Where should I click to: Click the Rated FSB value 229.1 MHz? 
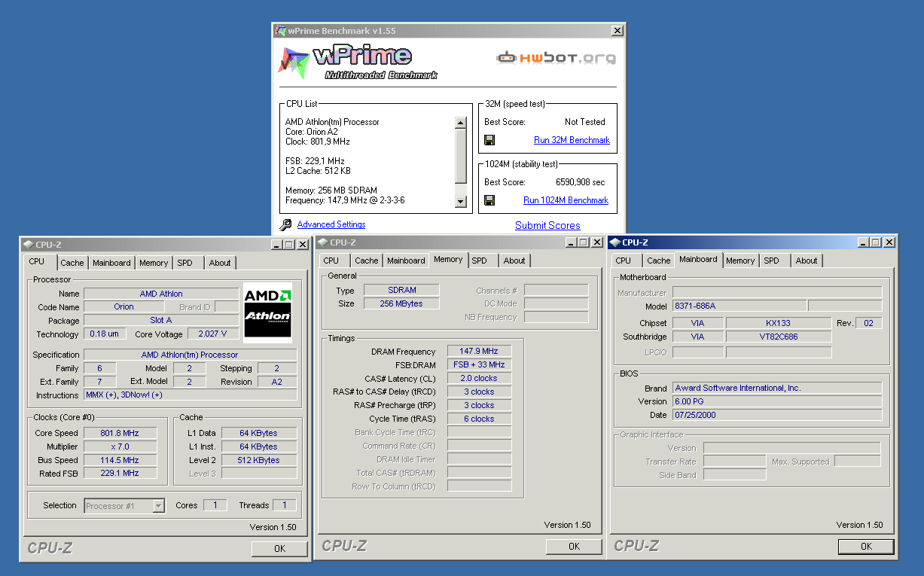(120, 474)
